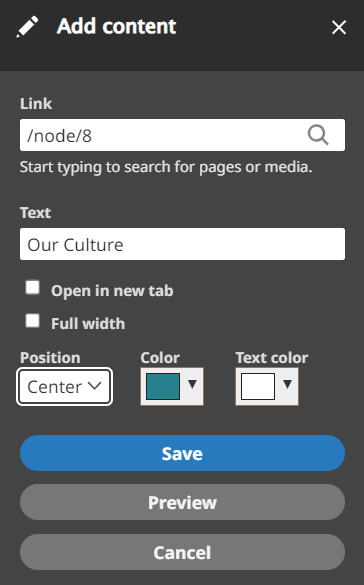Enable Open in new tab checkbox
The height and width of the screenshot is (585, 364).
[32, 288]
